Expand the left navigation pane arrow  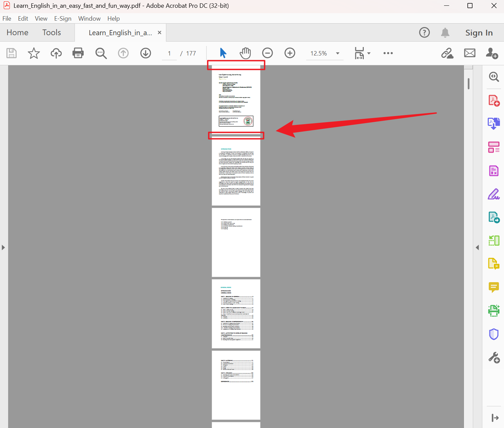pyautogui.click(x=3, y=247)
